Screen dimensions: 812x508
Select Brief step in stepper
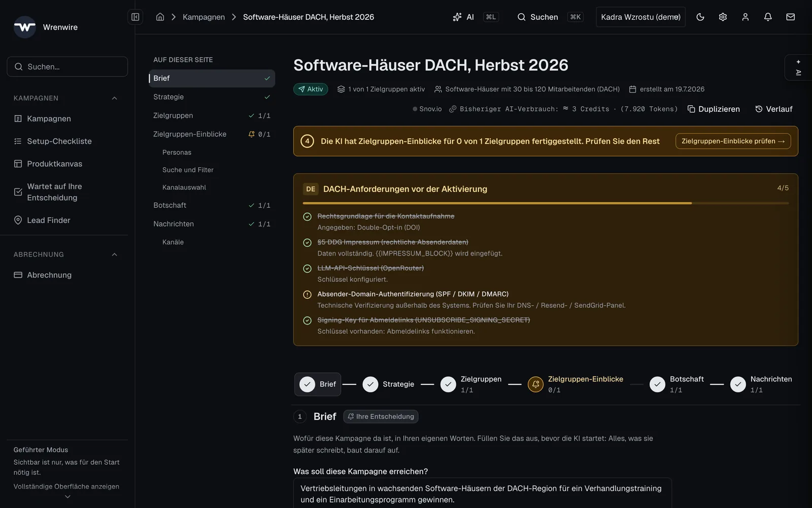[318, 384]
